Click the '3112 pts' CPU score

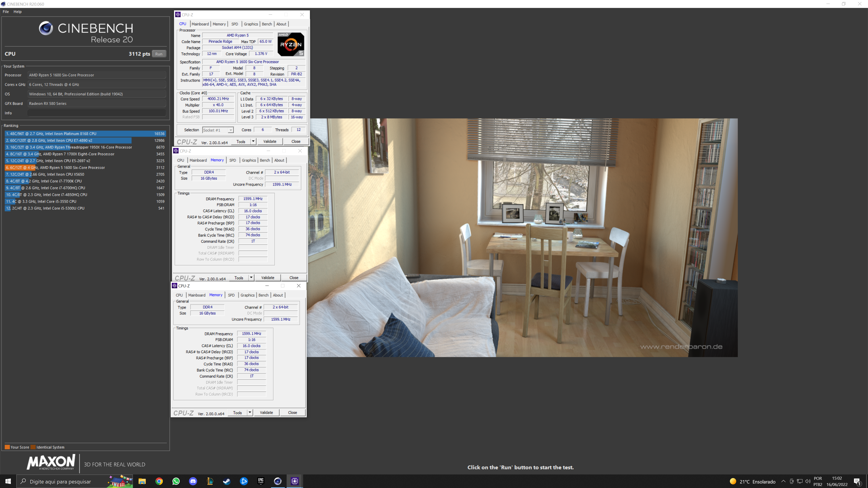(x=139, y=54)
